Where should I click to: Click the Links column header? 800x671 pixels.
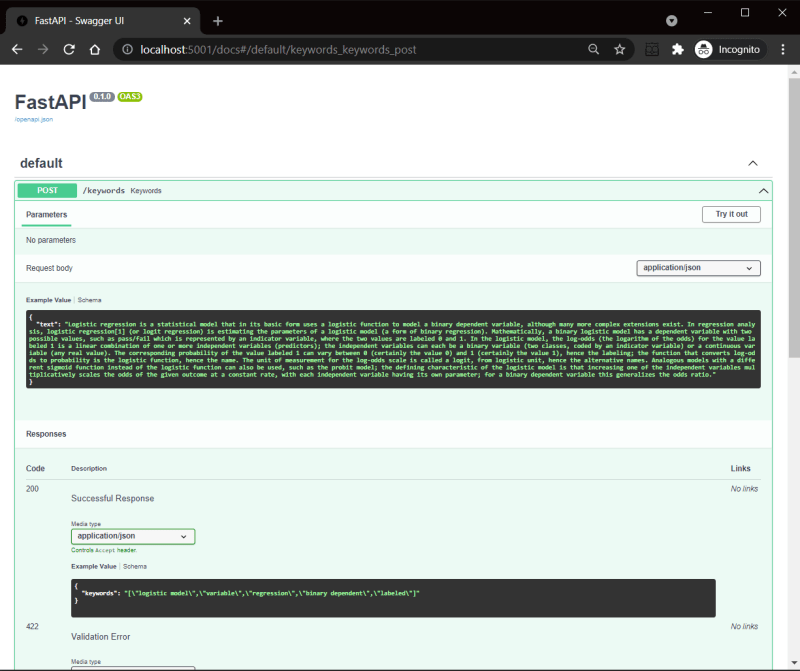(740, 468)
